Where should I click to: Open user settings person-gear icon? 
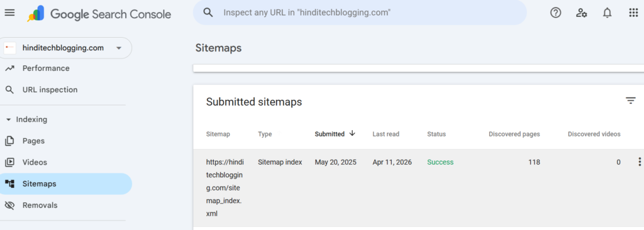(581, 13)
